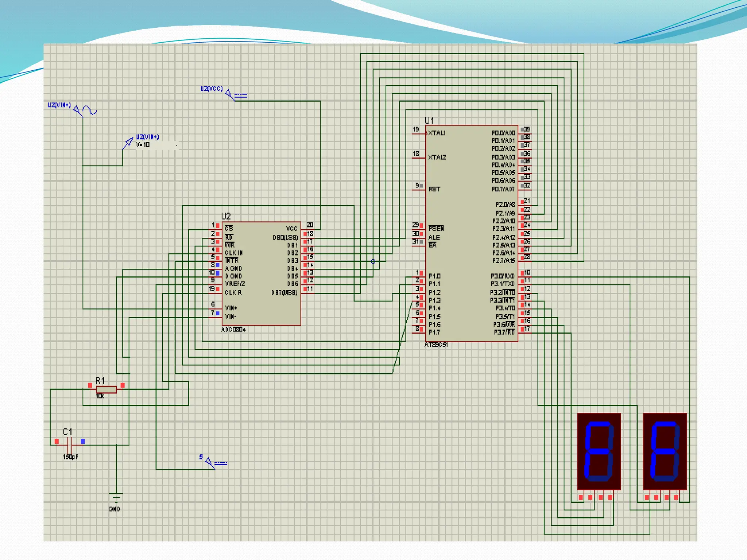Select the GND ground terminal symbol
Viewport: 747px width, 560px height.
[x=116, y=497]
